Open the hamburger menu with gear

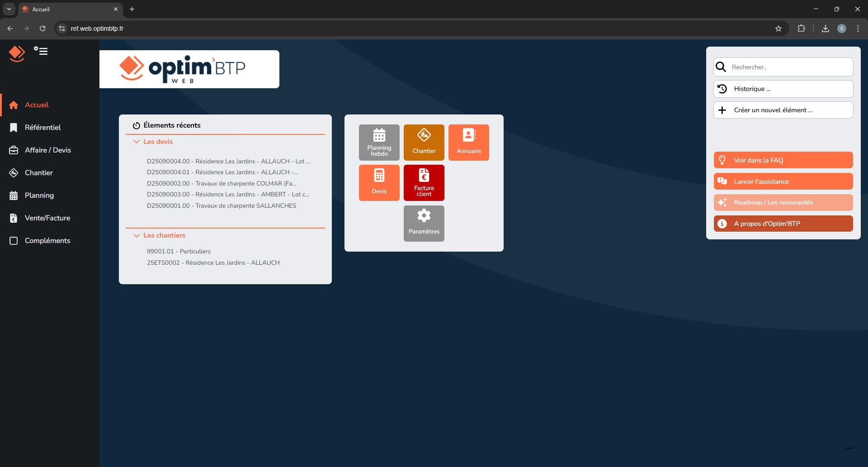click(41, 51)
